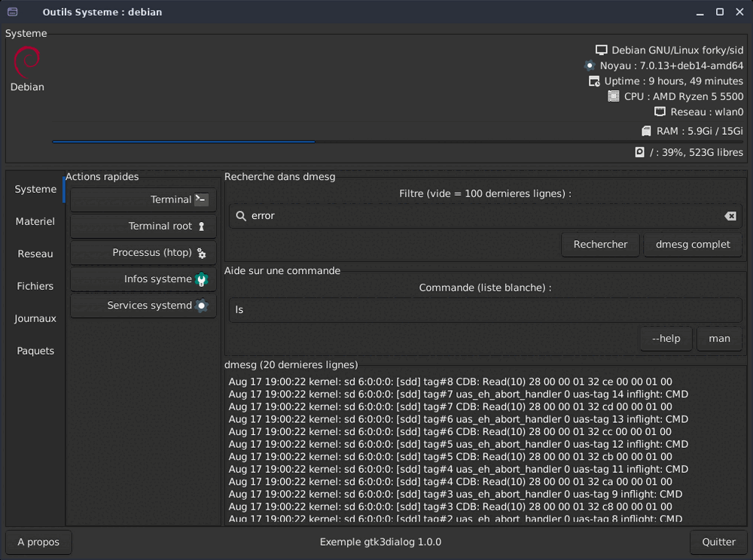Click the --help button
Image resolution: width=753 pixels, height=560 pixels.
[x=666, y=338]
